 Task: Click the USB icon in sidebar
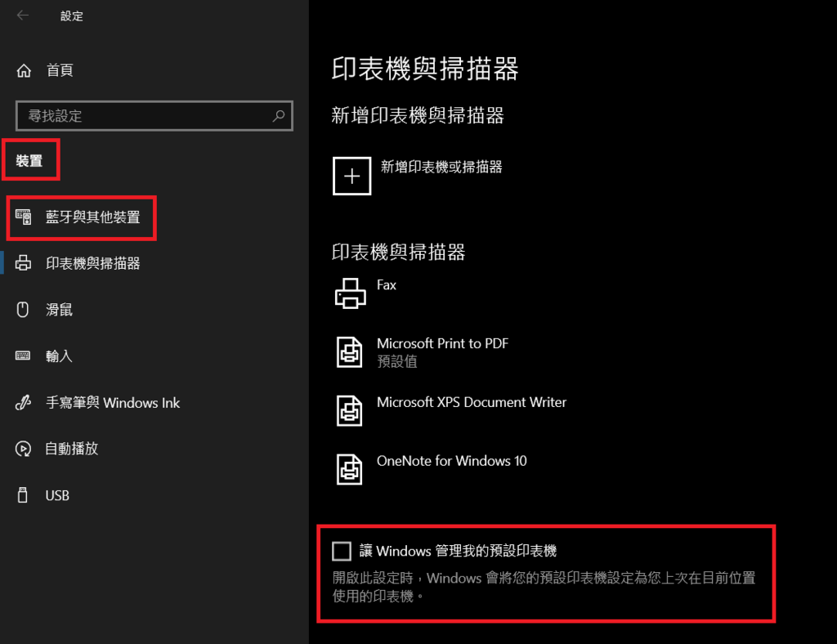[x=22, y=495]
